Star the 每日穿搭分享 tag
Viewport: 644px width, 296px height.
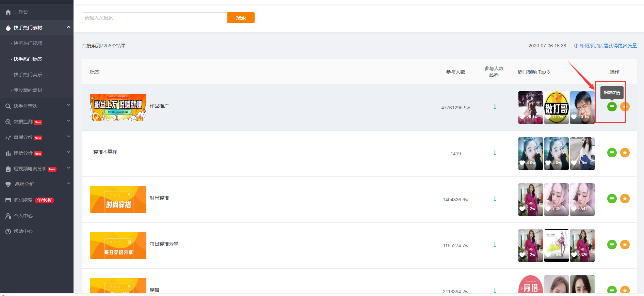(x=625, y=245)
